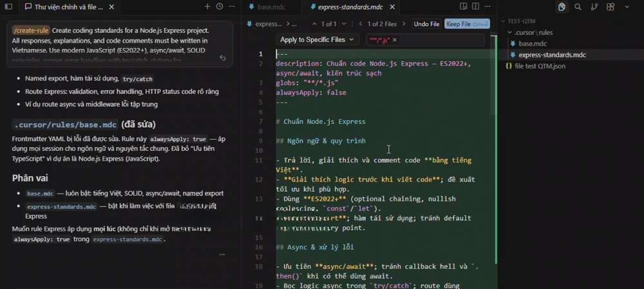Open the Extensions view icon
Image resolution: width=644 pixels, height=289 pixels.
click(x=611, y=6)
